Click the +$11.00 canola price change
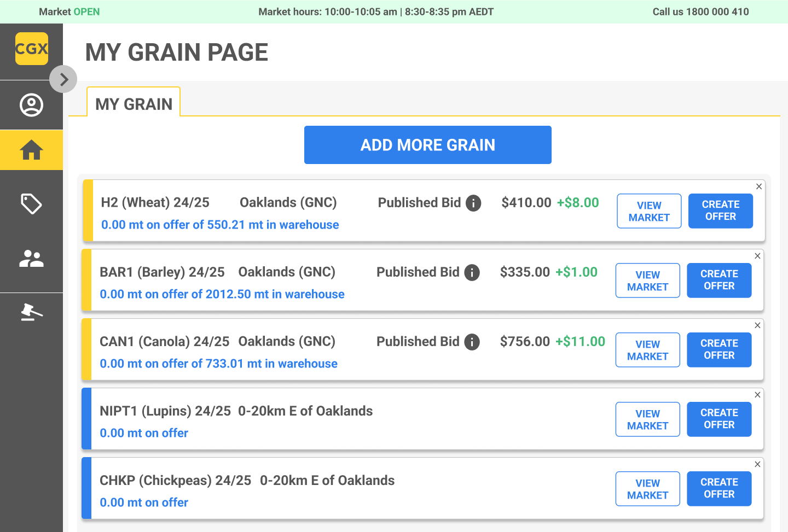 (580, 342)
